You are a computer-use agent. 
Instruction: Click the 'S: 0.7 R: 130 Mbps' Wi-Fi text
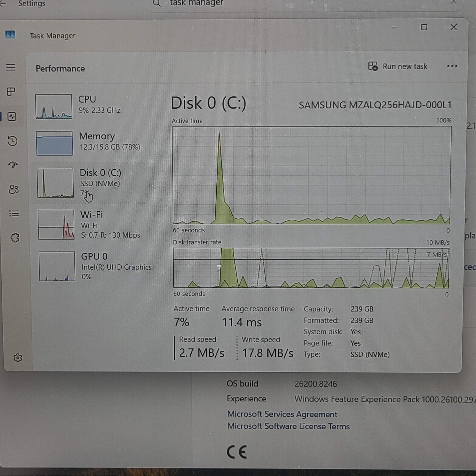[110, 235]
